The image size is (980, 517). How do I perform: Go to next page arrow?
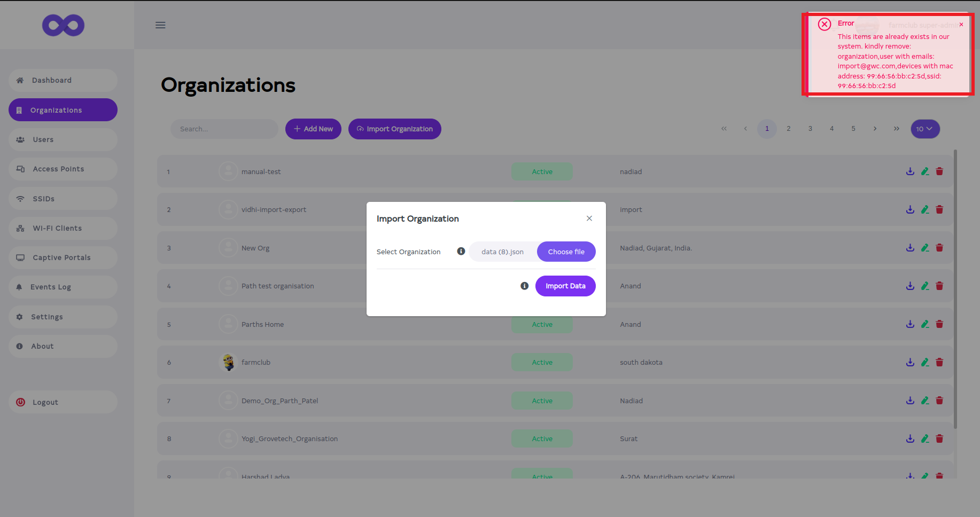875,129
